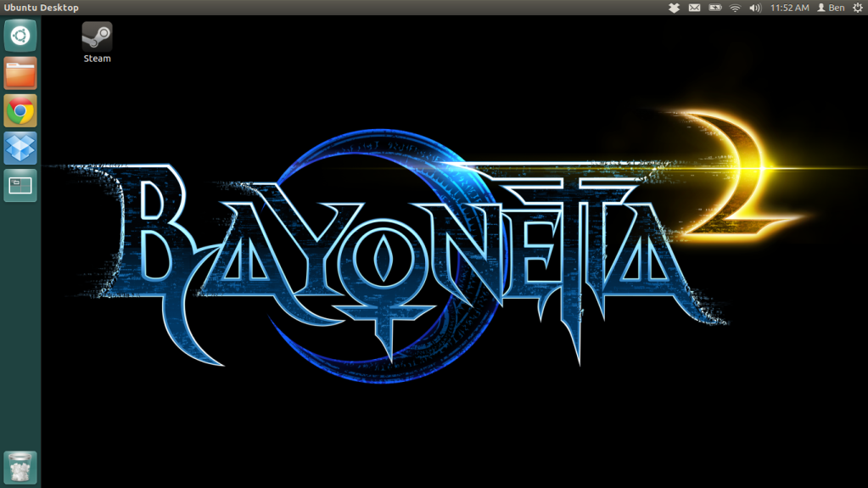Open the Wi-Fi network menu
The height and width of the screenshot is (488, 868).
(735, 8)
